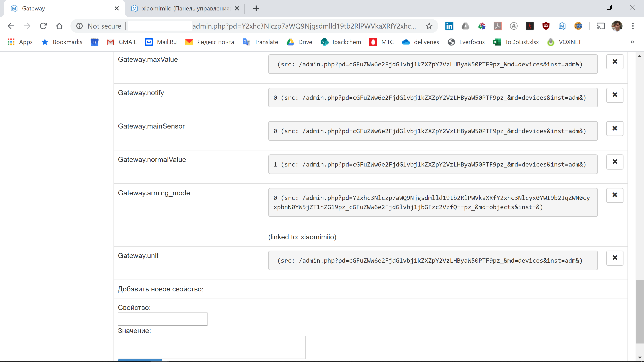Open the Chrome three-dot menu
The height and width of the screenshot is (362, 644).
633,26
